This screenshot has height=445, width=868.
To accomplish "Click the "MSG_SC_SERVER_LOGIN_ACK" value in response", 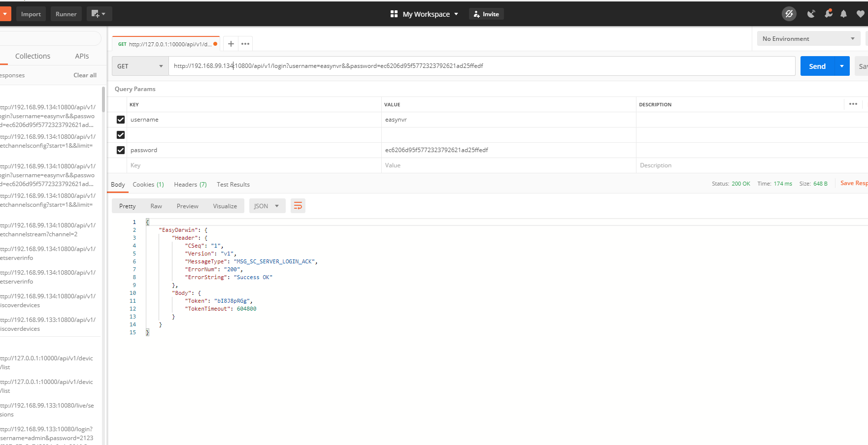I will (275, 261).
